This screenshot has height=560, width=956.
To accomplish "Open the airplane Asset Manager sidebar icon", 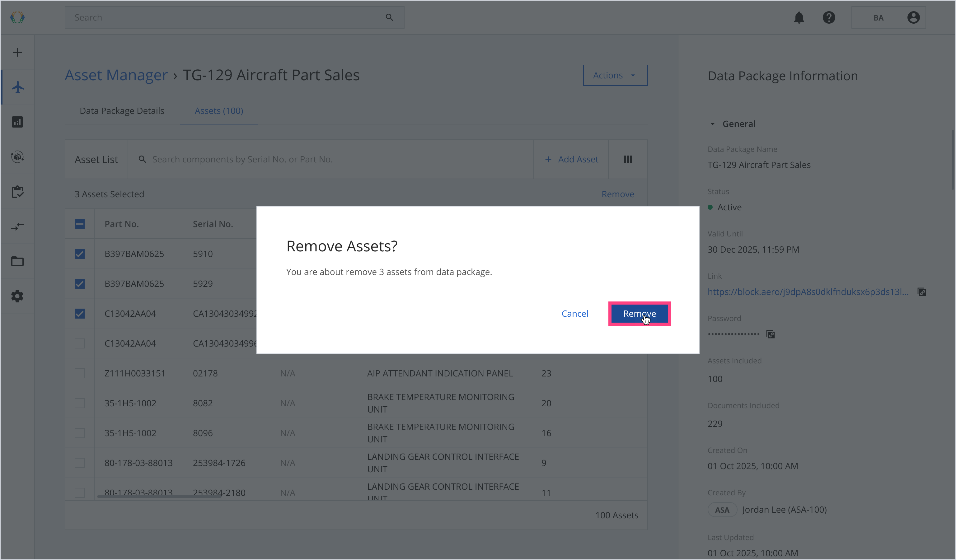I will pos(17,87).
